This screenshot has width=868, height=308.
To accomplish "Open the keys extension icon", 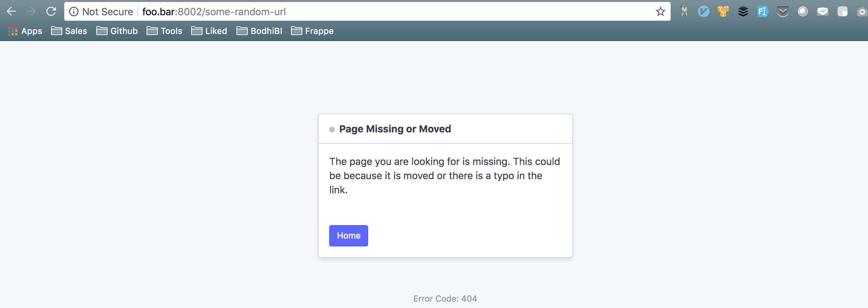I will coord(684,12).
